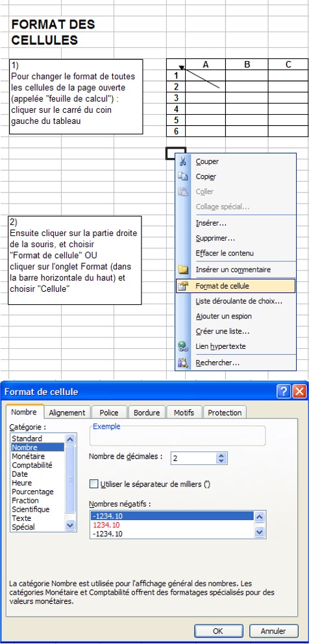Enable Utiliser le séparateur de milliers checkbox
The width and height of the screenshot is (309, 644).
coord(94,484)
